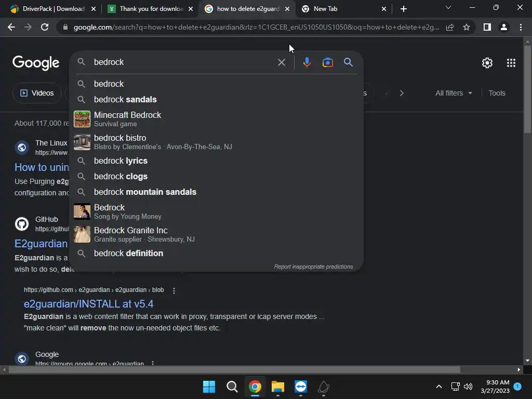
Task: Show hidden system tray icons
Action: tap(438, 387)
